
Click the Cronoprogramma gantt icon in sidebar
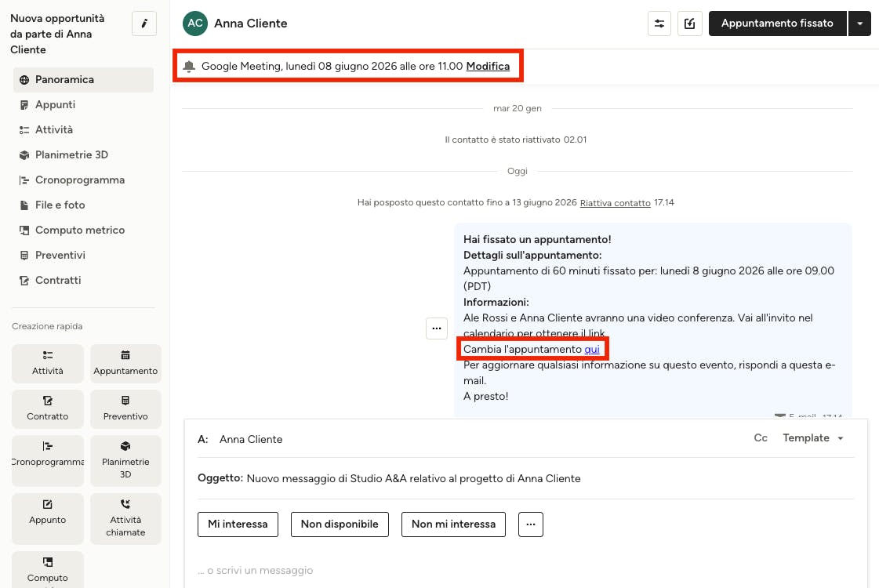(24, 180)
